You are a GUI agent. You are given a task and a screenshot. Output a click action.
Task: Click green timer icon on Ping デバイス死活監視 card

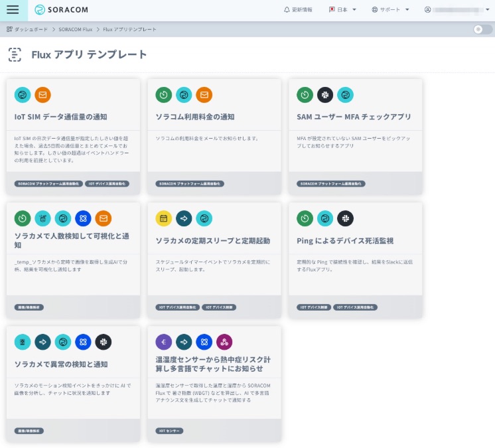(305, 218)
